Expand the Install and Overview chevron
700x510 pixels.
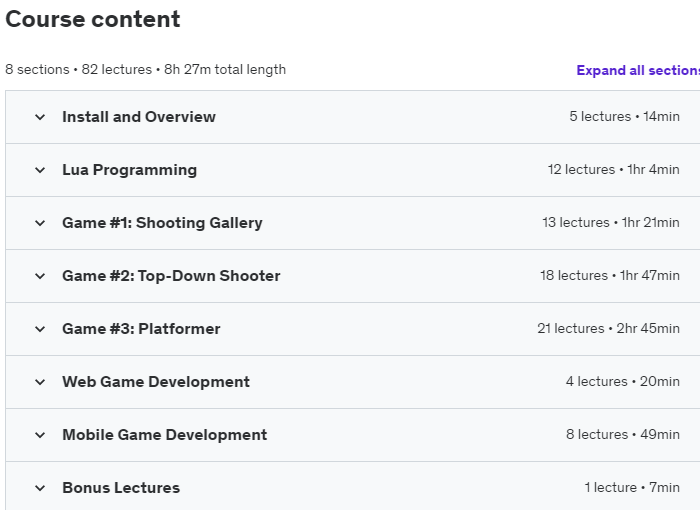pos(40,117)
